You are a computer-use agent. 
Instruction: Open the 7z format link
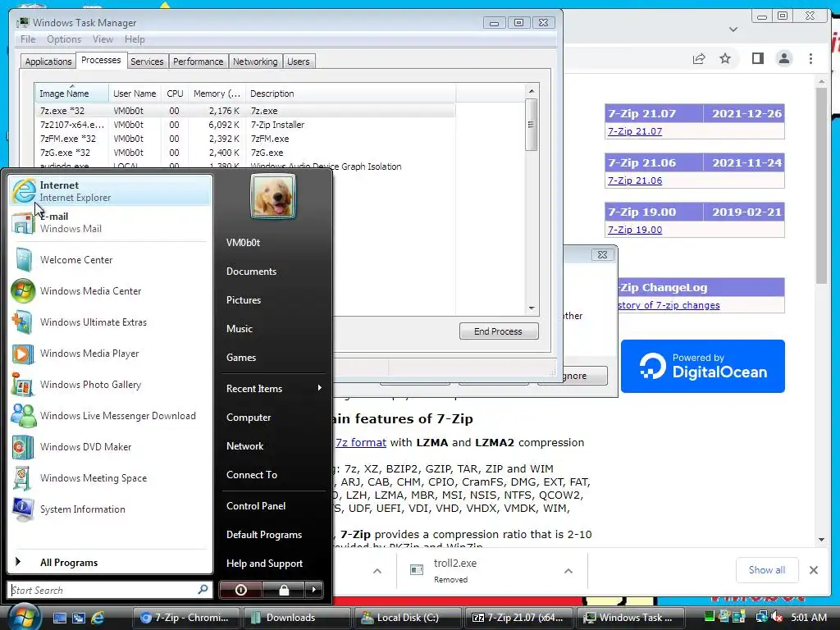[x=361, y=442]
